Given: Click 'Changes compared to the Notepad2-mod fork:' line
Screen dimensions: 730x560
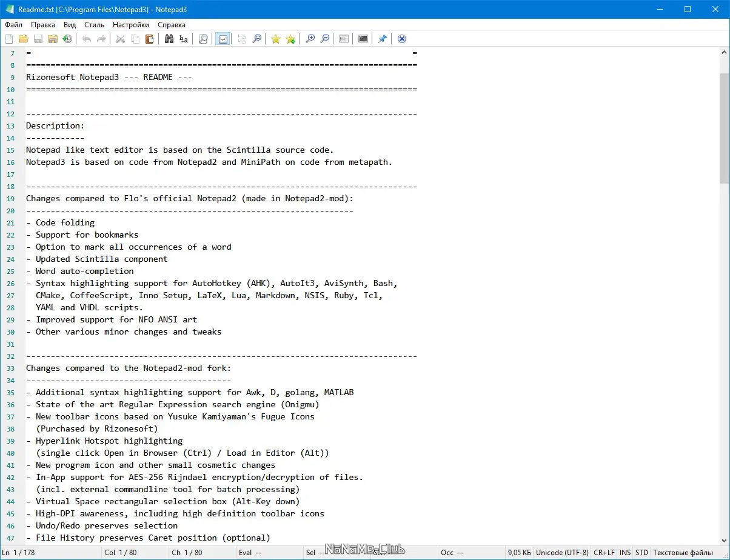Looking at the screenshot, I should 129,368.
